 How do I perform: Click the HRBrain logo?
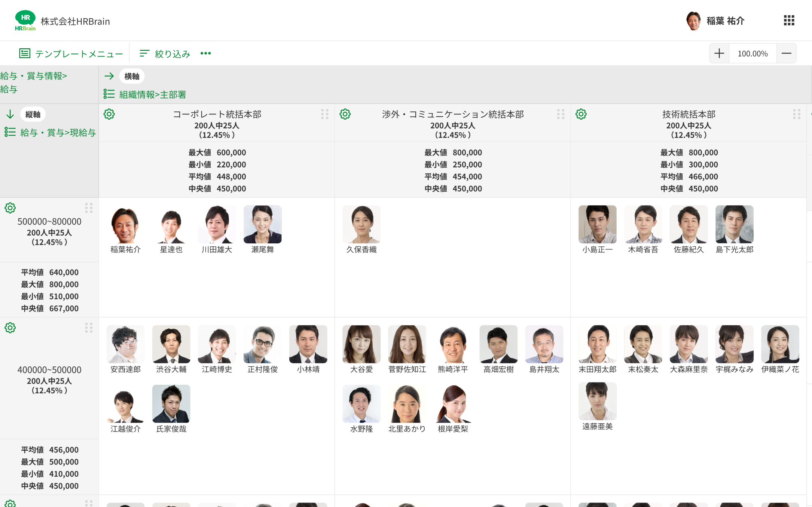click(25, 21)
